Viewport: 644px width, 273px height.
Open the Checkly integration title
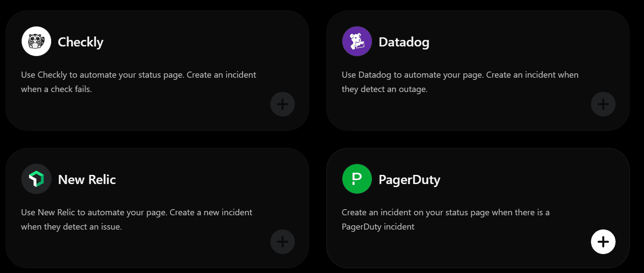81,42
